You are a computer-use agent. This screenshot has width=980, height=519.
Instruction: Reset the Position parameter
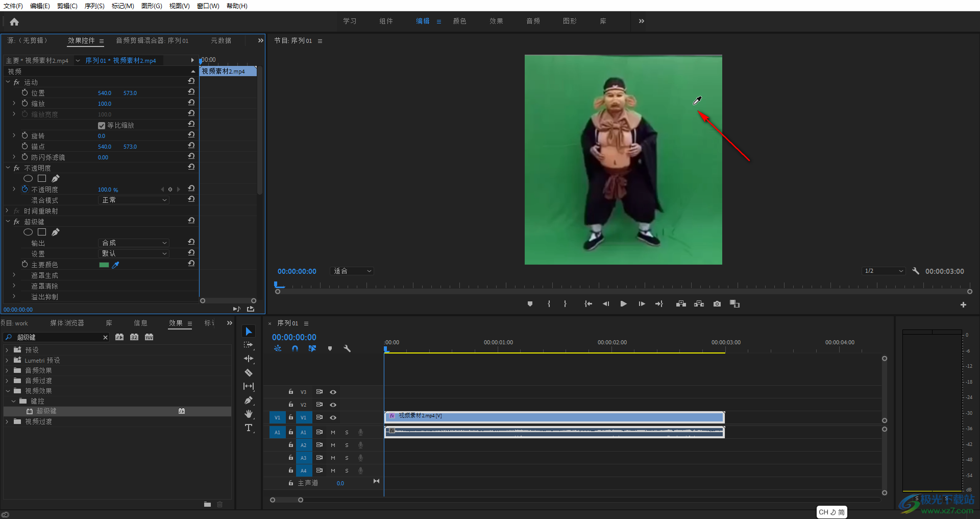[191, 92]
